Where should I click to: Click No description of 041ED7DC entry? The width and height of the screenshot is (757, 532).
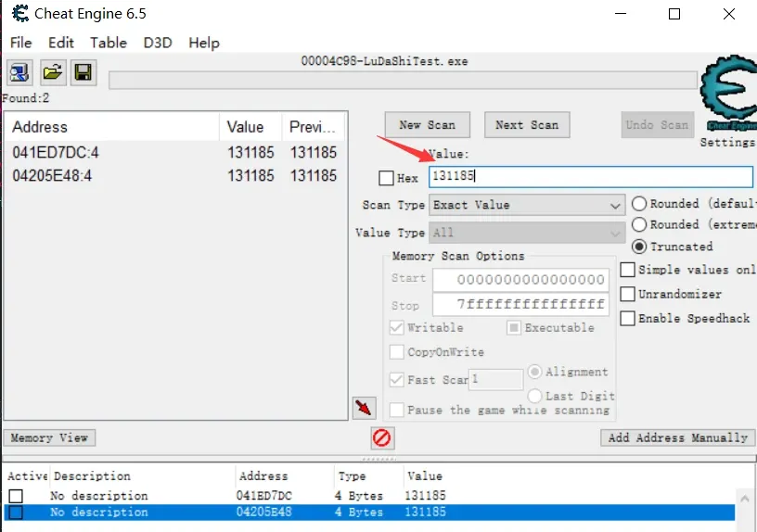(98, 496)
